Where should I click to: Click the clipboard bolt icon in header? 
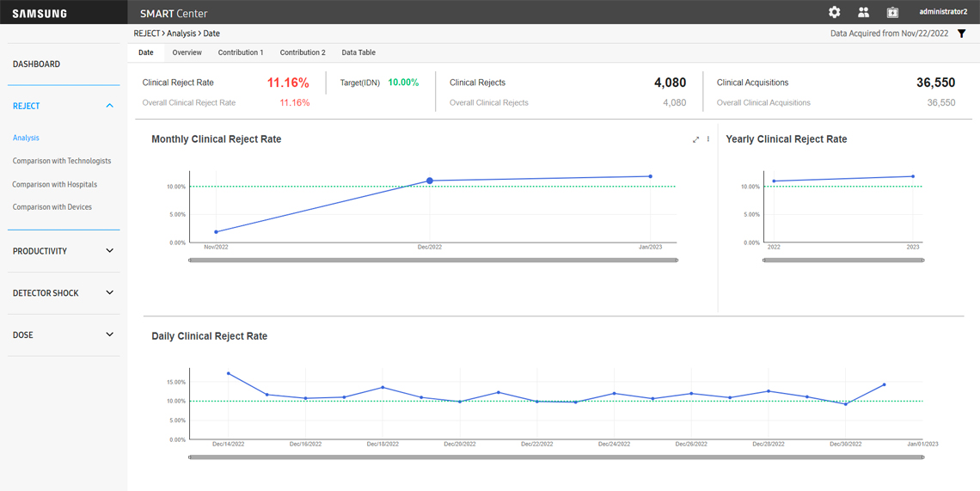(892, 12)
